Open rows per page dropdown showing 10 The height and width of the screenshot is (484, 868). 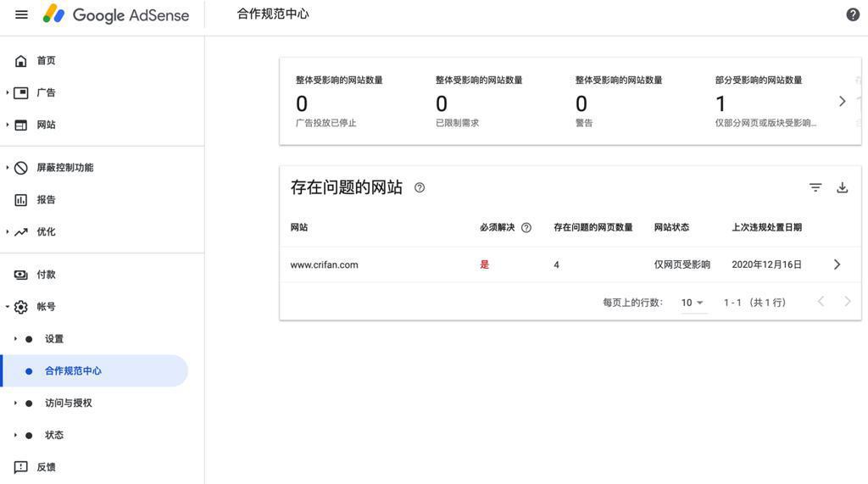tap(693, 303)
